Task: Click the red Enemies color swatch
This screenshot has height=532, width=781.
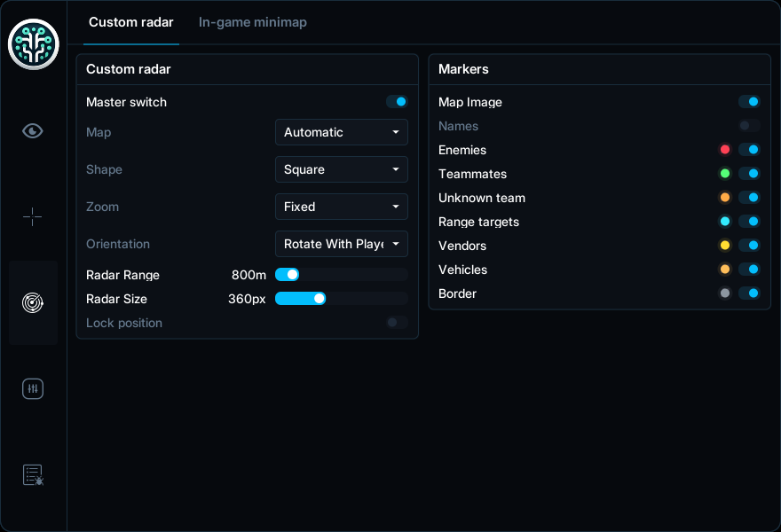Action: coord(725,149)
